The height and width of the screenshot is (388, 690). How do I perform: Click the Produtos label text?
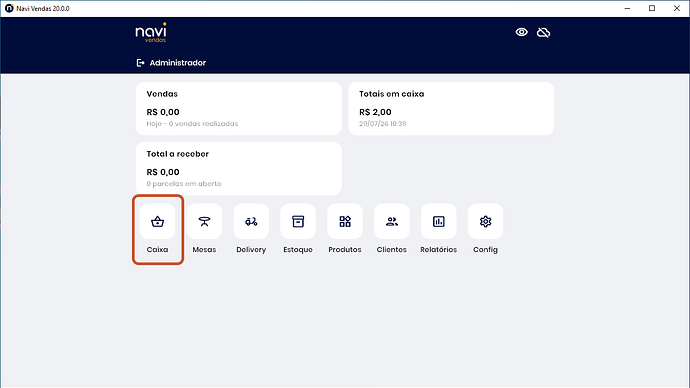pos(345,249)
